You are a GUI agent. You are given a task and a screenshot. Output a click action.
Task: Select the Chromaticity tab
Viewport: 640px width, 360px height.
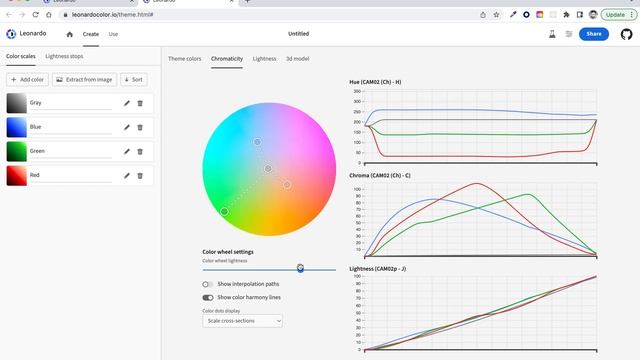pyautogui.click(x=227, y=59)
